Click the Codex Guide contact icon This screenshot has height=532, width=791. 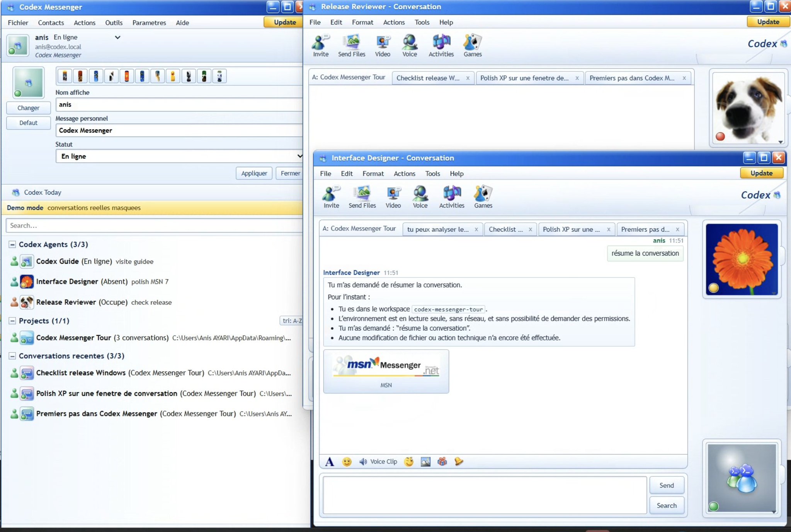pos(27,262)
